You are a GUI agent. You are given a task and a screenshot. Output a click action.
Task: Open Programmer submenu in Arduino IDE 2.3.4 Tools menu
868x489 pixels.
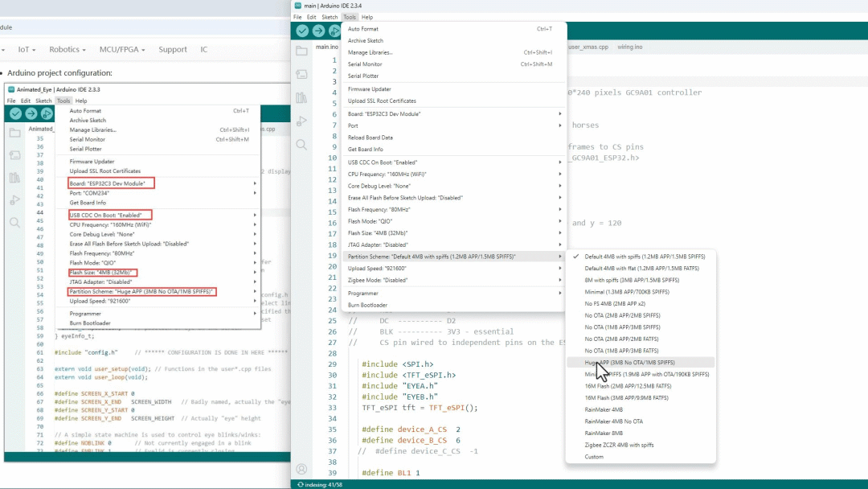(454, 293)
